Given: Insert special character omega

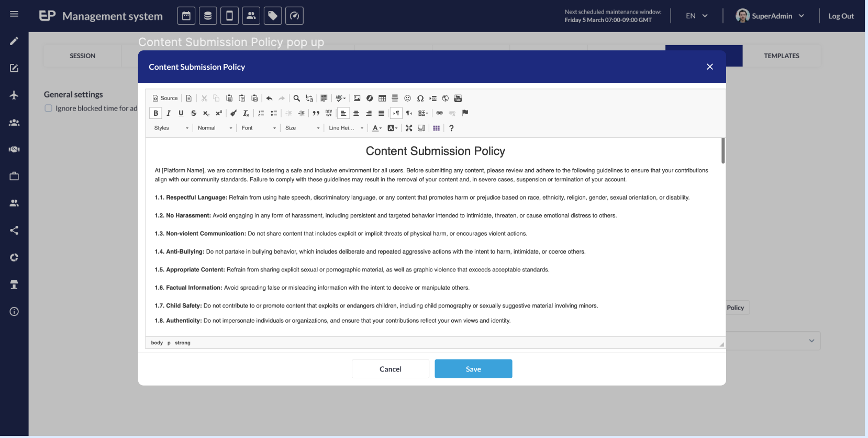Looking at the screenshot, I should click(420, 98).
